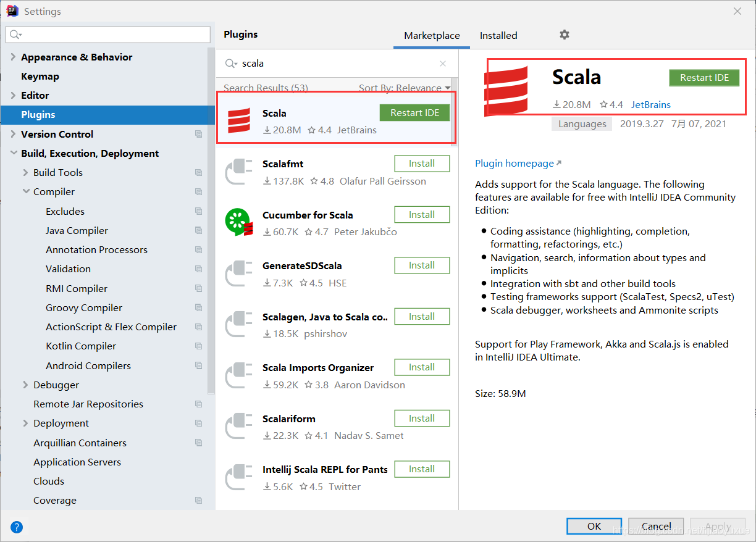Screen dimensions: 756x542
Task: Collapse Build, Execution, Deployment section
Action: [14, 153]
